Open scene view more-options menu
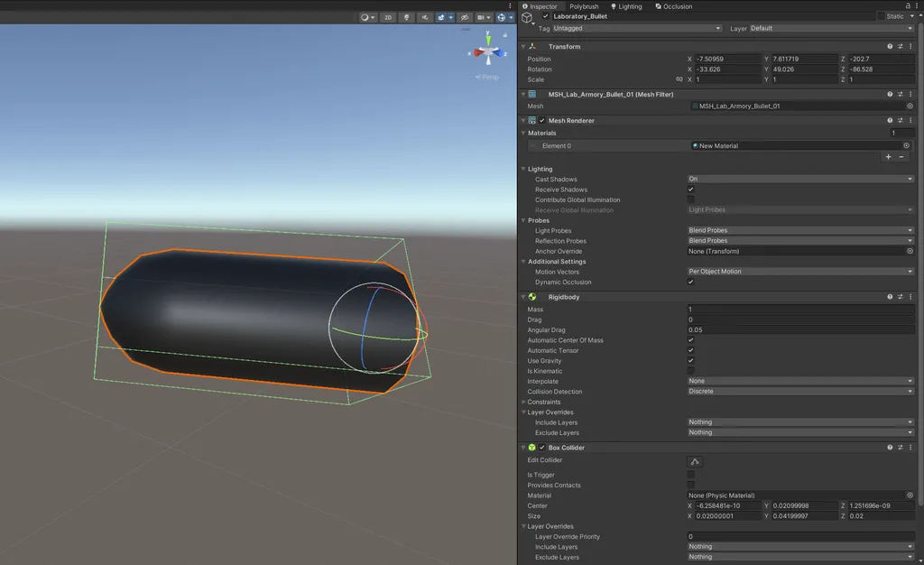 coord(511,6)
